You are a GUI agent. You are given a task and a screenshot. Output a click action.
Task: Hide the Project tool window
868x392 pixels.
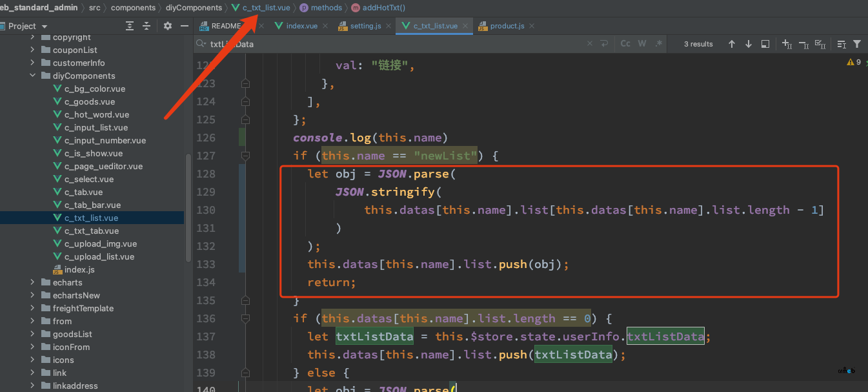click(185, 26)
